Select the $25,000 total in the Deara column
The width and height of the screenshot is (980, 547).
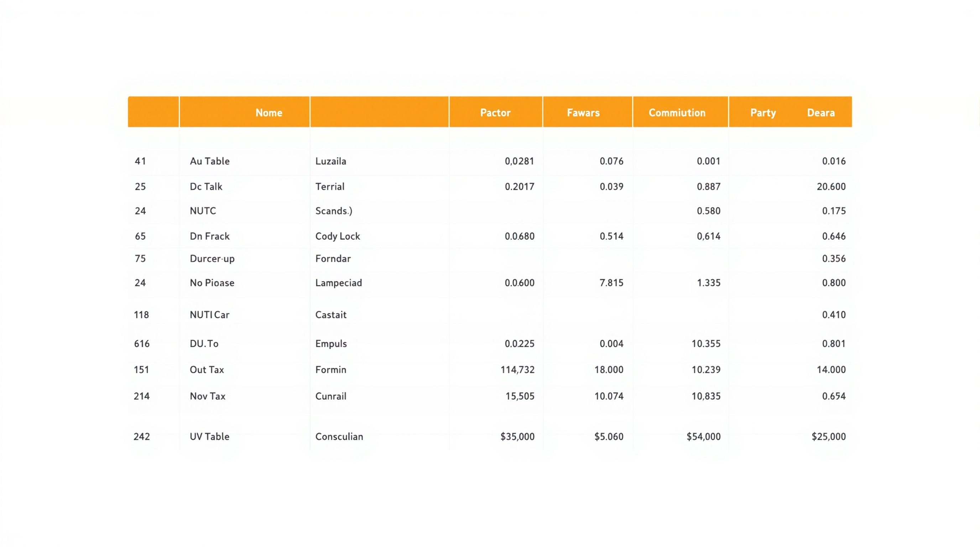(829, 436)
